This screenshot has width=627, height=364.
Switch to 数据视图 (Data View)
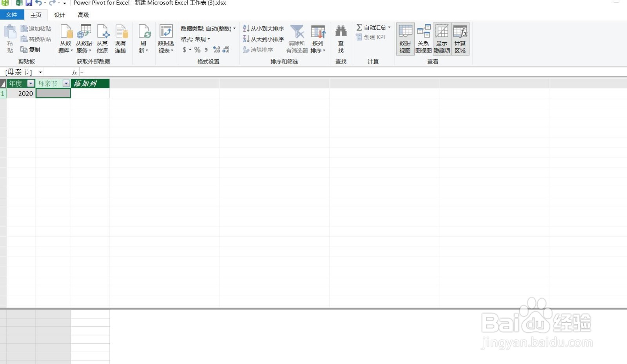[405, 39]
